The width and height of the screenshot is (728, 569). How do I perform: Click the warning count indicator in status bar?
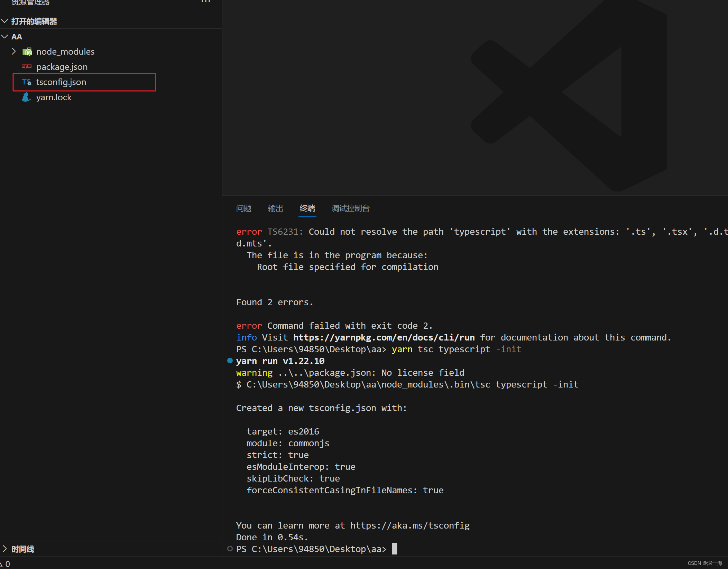point(5,564)
